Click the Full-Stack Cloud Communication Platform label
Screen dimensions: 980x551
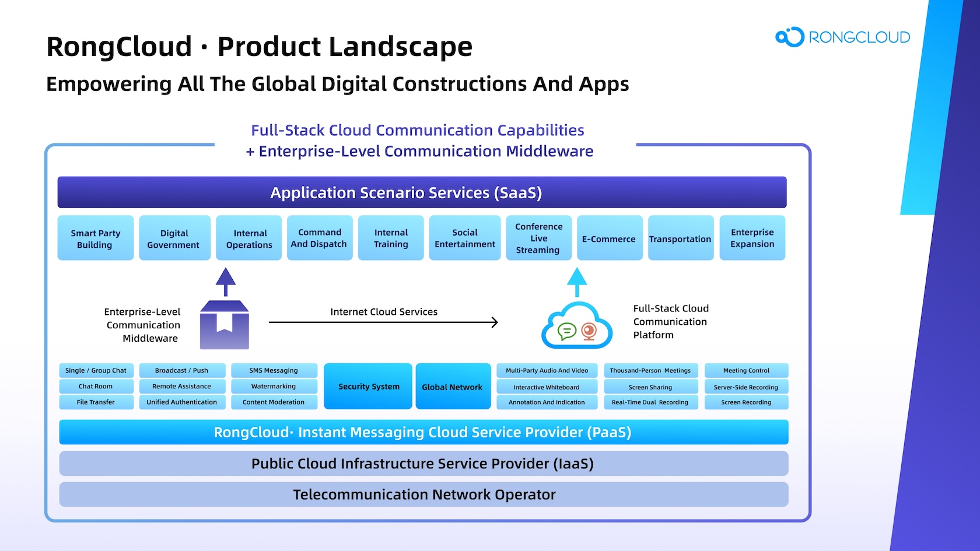pyautogui.click(x=671, y=321)
